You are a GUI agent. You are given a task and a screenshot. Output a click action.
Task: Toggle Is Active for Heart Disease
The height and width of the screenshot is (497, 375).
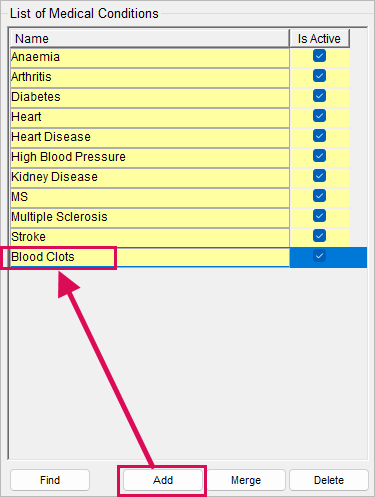coord(319,136)
